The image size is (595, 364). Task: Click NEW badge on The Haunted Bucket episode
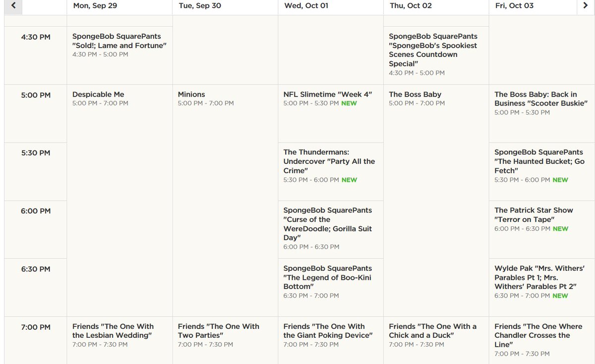coord(560,180)
